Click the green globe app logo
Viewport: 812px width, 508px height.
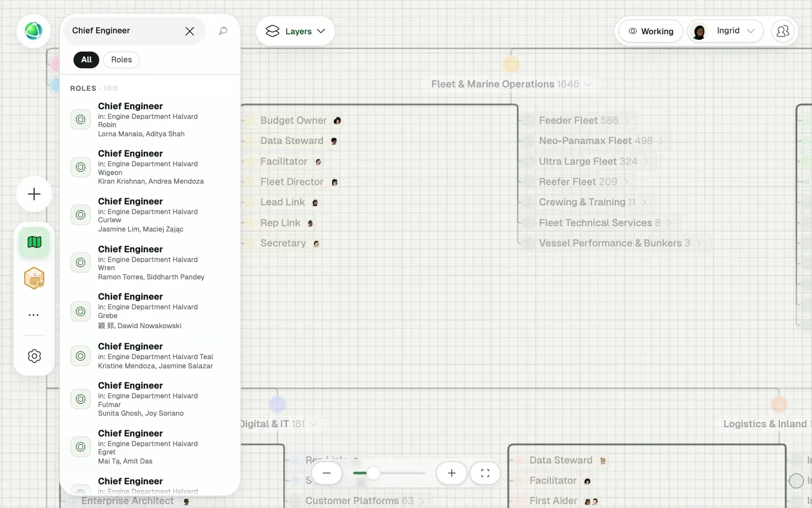pyautogui.click(x=33, y=31)
